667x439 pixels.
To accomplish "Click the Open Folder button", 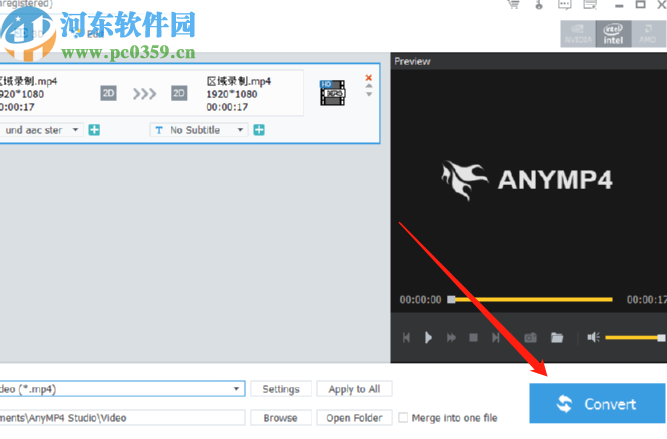I will [x=354, y=418].
